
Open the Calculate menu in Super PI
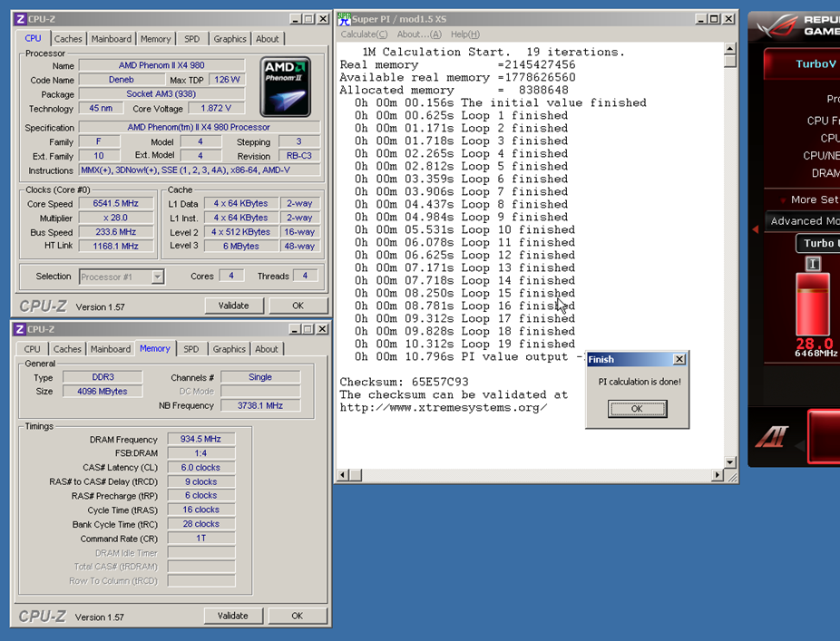click(x=364, y=34)
